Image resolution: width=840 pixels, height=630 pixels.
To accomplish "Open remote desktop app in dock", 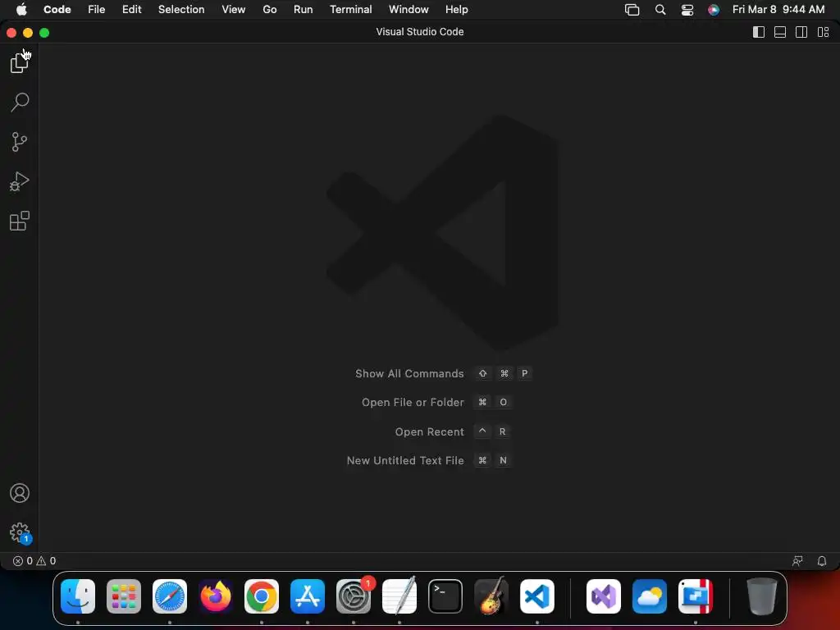I will (696, 596).
